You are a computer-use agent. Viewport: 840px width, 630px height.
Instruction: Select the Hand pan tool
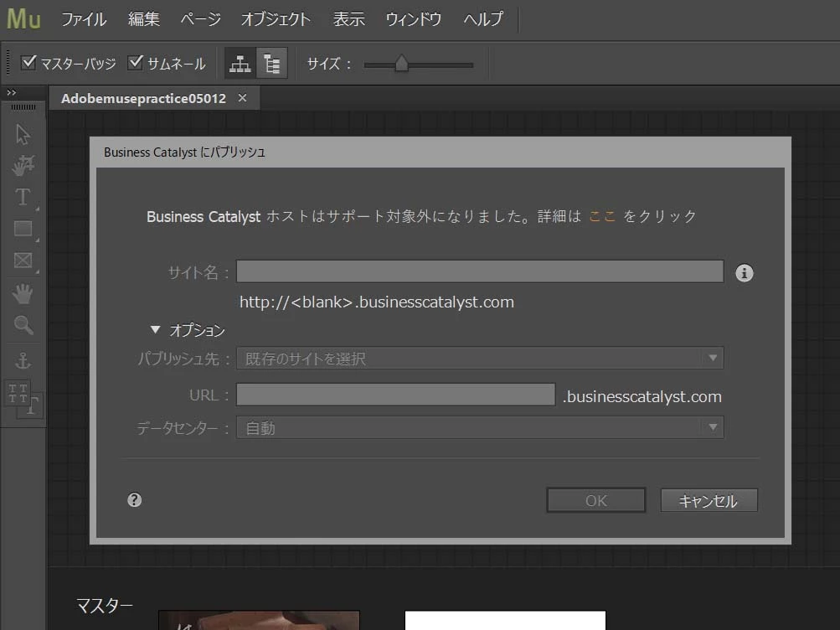pyautogui.click(x=23, y=293)
